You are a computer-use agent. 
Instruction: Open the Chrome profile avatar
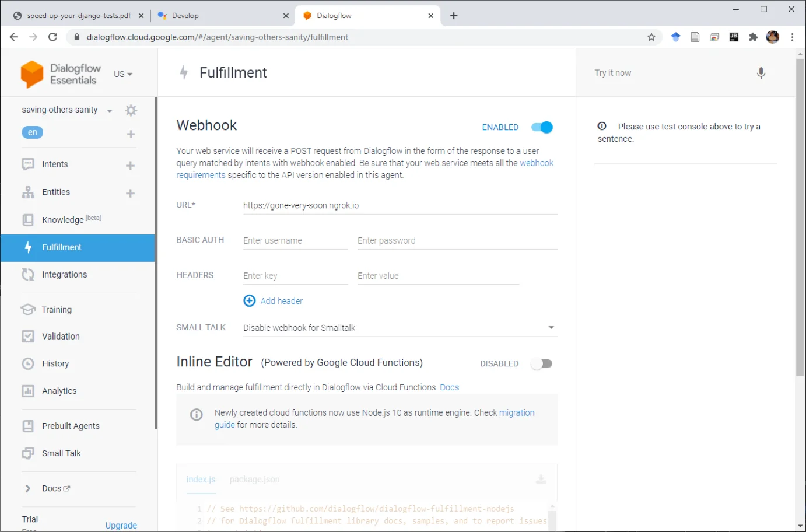(x=773, y=37)
